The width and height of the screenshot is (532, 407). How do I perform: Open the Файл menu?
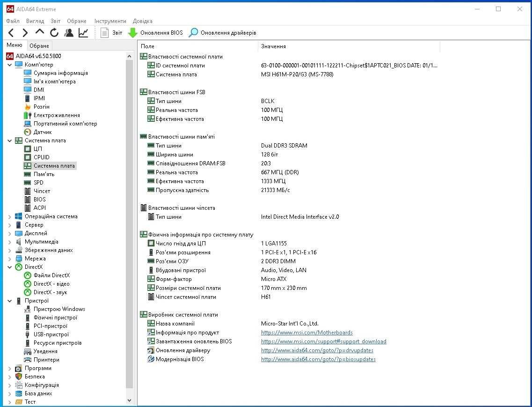[x=13, y=21]
